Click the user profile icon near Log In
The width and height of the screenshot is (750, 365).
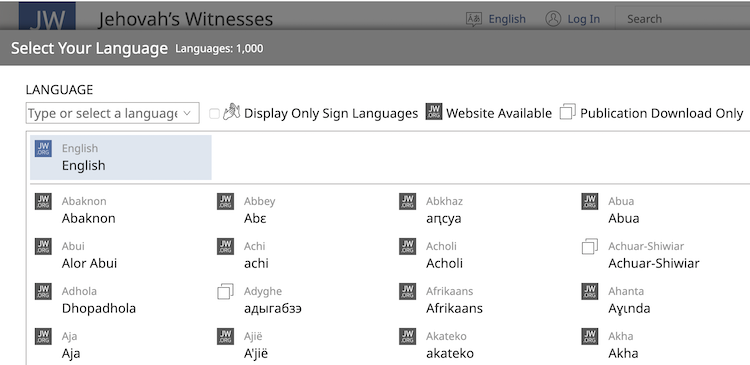[x=553, y=19]
